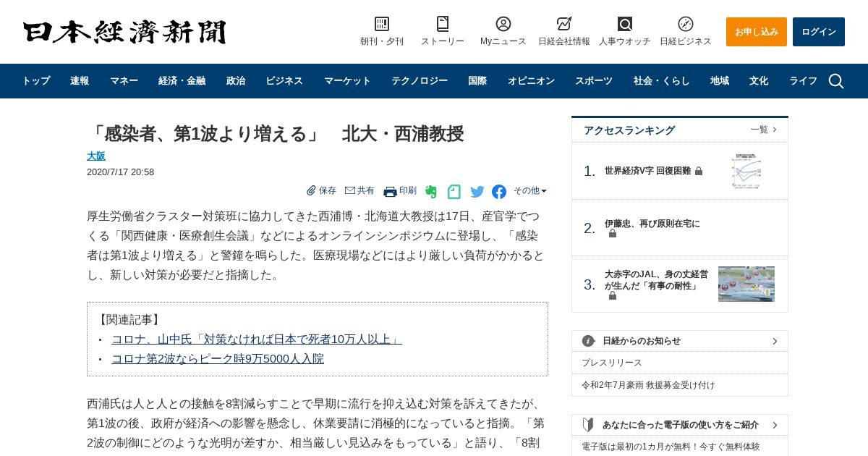Open the 経済・金融 navigation item
Viewport: 868px width, 456px height.
pyautogui.click(x=182, y=81)
